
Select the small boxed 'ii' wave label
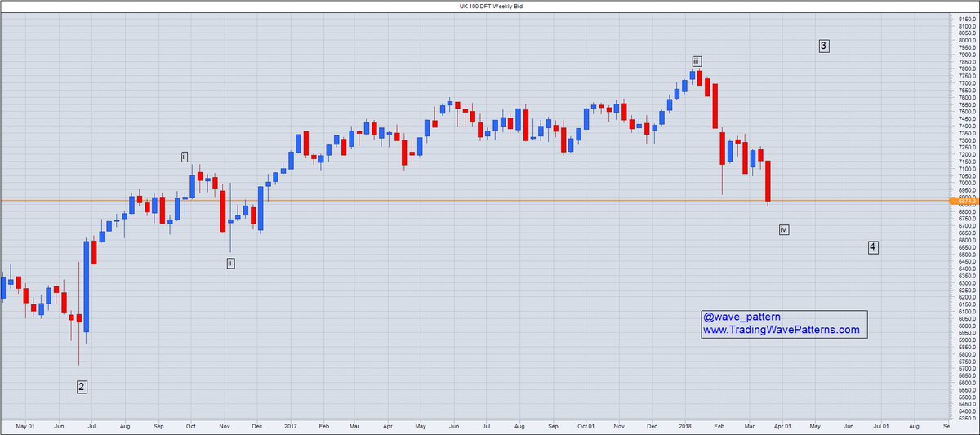[x=230, y=263]
